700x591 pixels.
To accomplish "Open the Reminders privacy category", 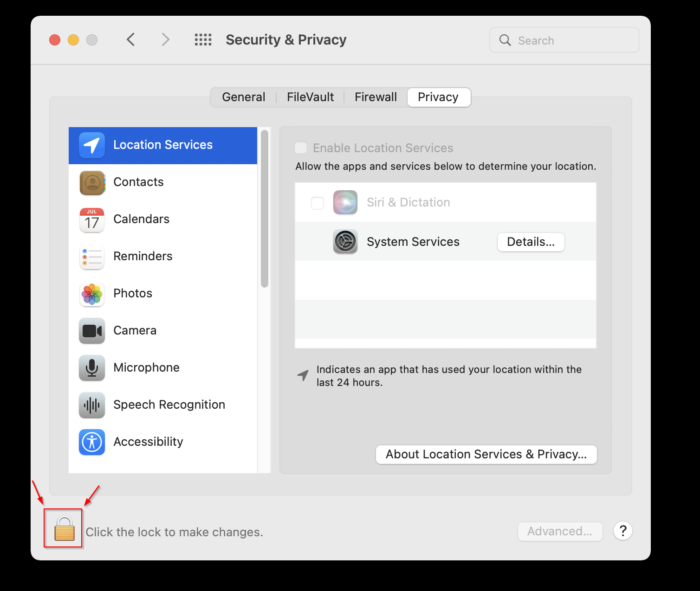I will point(143,257).
